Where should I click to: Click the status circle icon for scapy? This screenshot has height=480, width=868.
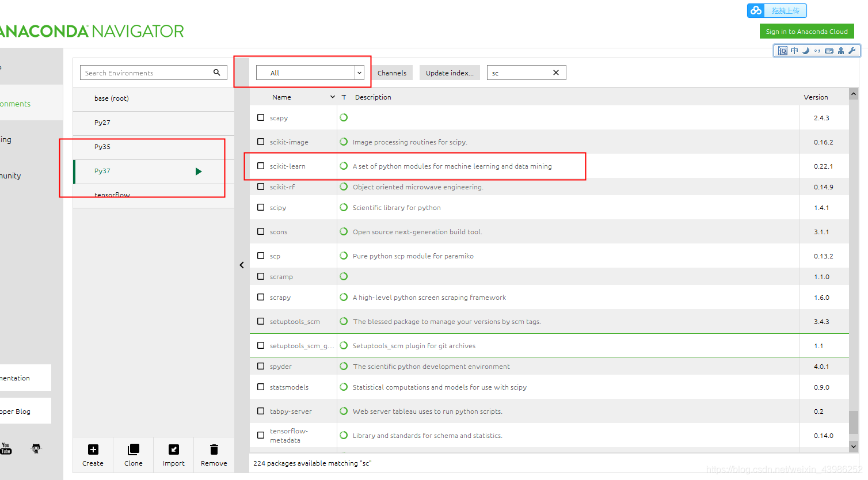click(x=344, y=117)
